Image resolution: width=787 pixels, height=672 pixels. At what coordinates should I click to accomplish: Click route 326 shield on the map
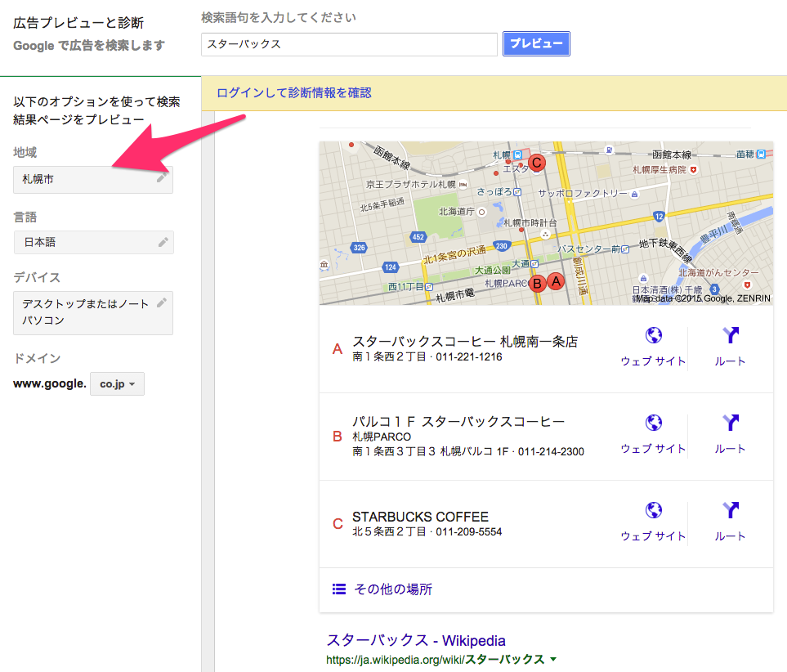tap(360, 248)
